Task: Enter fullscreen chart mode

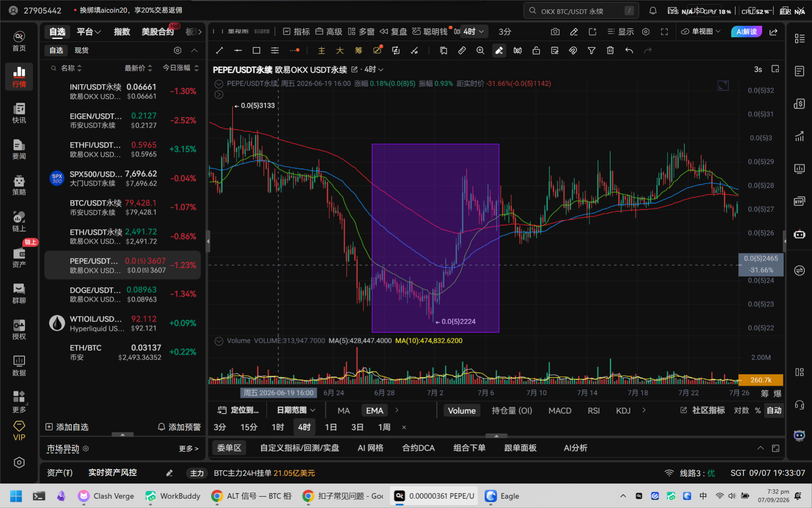Action: coord(664,32)
